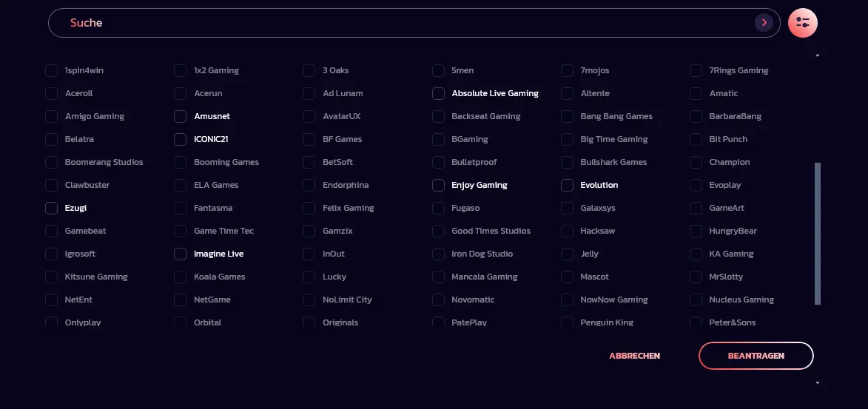
Task: Check the ICONIC21 checkbox
Action: (180, 139)
